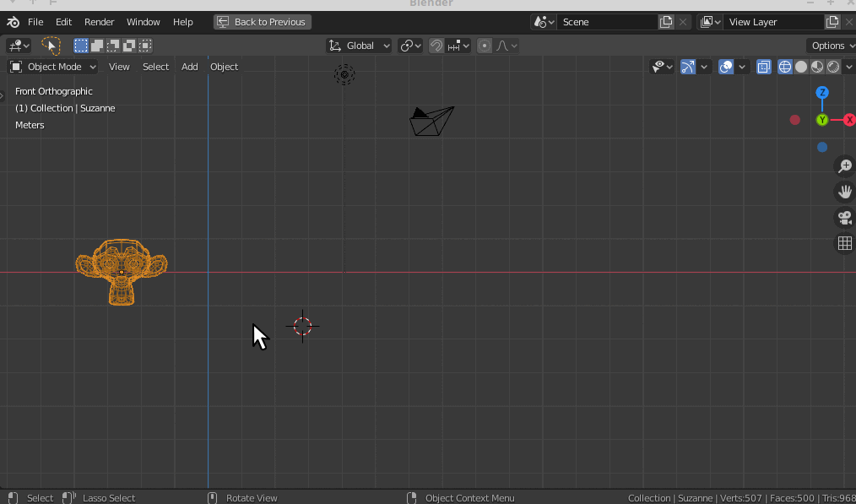Switch to Solid viewport shading
This screenshot has height=504, width=856.
coord(801,66)
